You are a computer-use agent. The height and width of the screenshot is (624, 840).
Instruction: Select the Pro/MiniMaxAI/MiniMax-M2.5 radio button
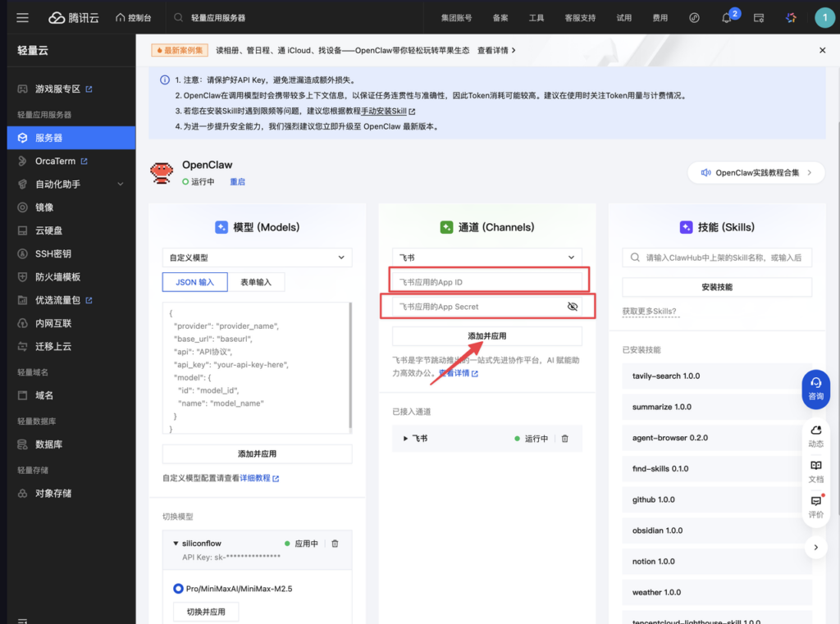tap(178, 589)
